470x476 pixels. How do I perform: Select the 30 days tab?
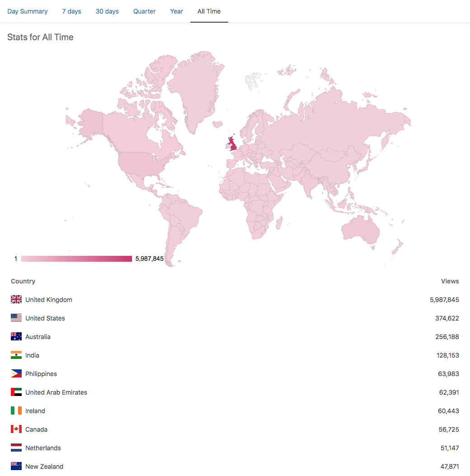tap(107, 11)
